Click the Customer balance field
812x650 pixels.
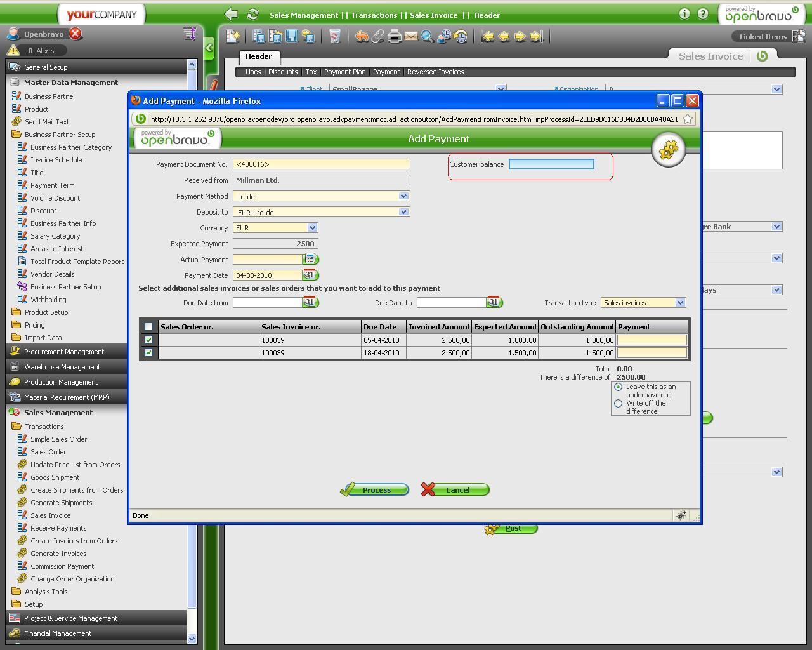pos(551,164)
